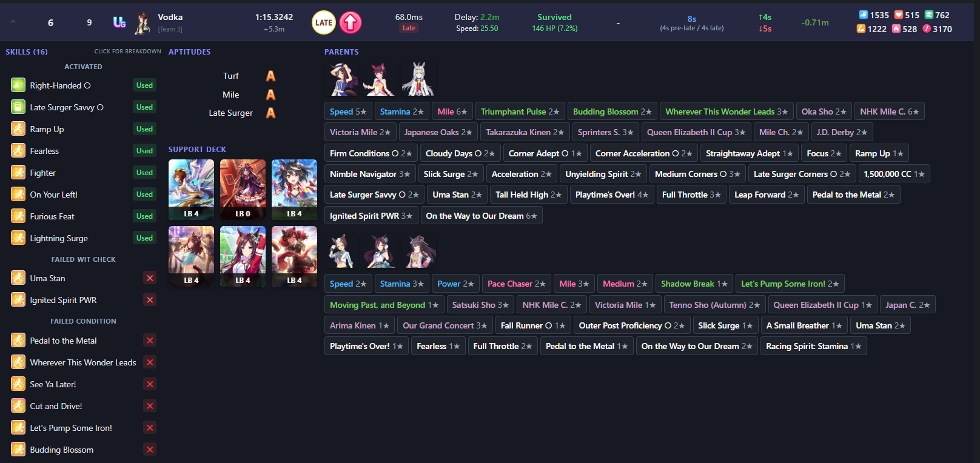
Task: Click the PARENTS section header
Action: pyautogui.click(x=341, y=52)
